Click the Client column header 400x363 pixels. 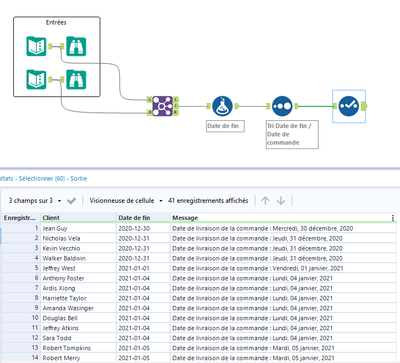[x=78, y=218]
